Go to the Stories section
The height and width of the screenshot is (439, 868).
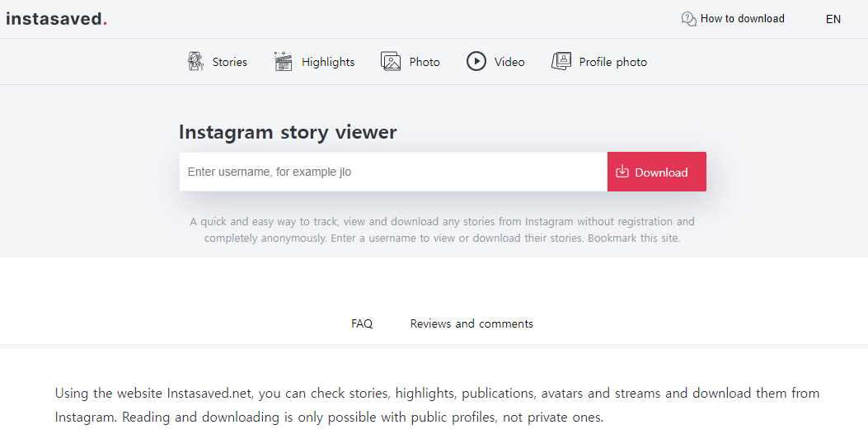pyautogui.click(x=230, y=62)
